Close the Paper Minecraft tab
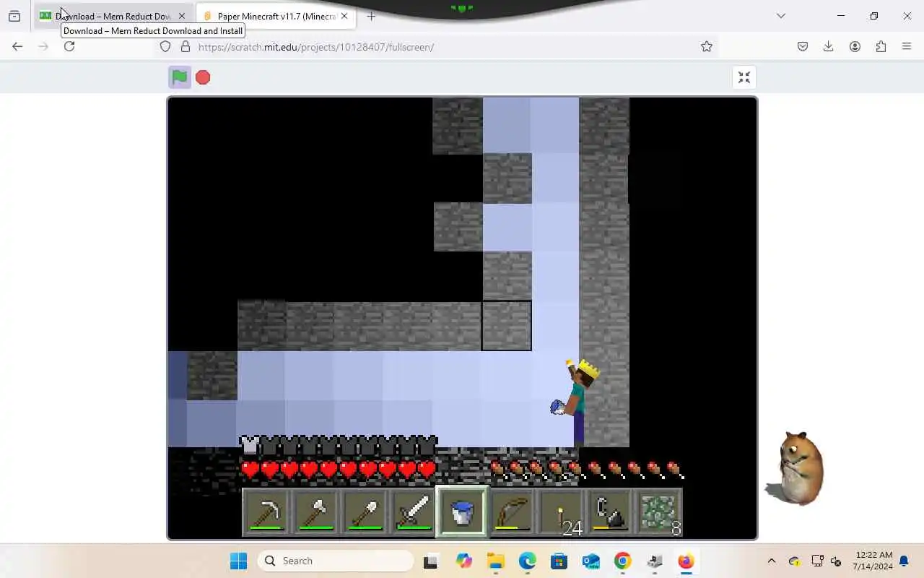924x578 pixels. point(344,16)
